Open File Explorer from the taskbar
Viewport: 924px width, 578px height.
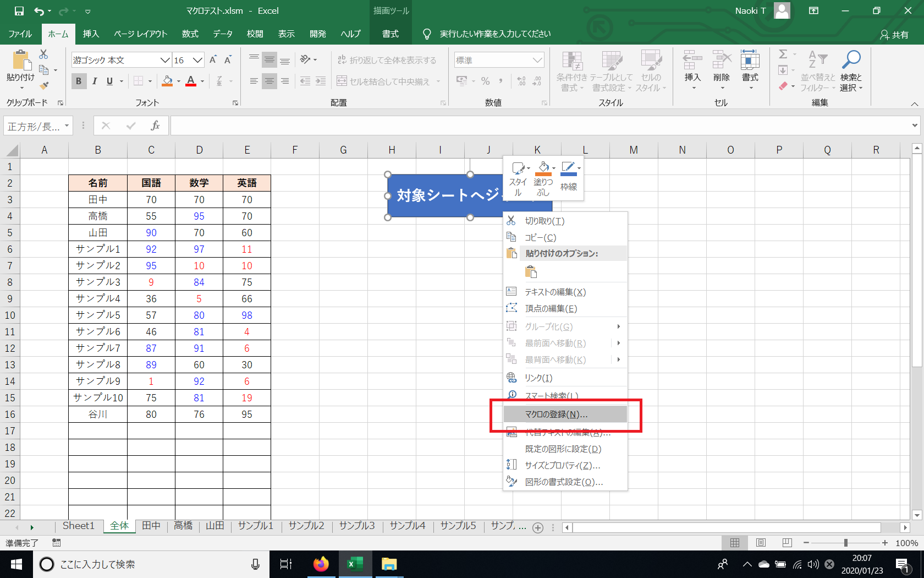389,564
